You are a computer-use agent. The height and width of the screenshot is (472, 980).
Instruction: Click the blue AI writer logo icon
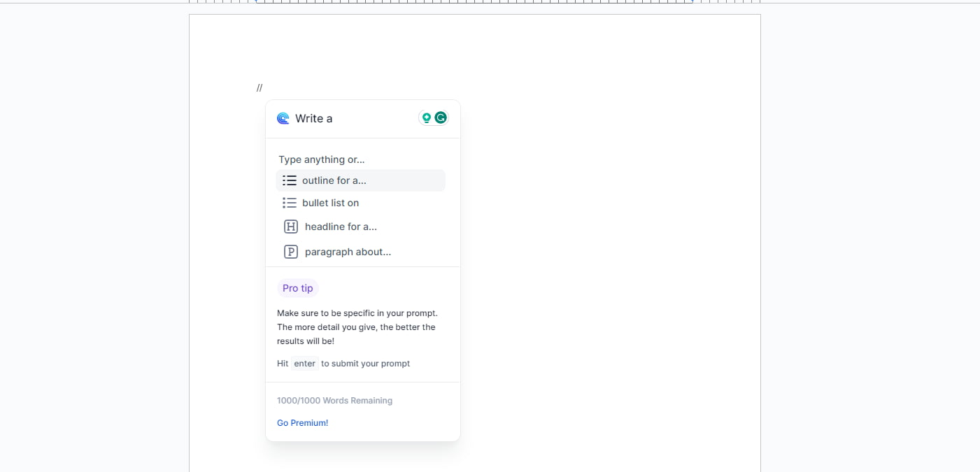coord(283,118)
